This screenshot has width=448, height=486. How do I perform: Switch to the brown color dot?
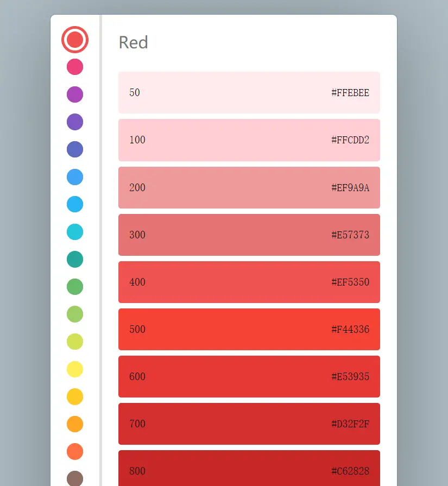click(75, 478)
